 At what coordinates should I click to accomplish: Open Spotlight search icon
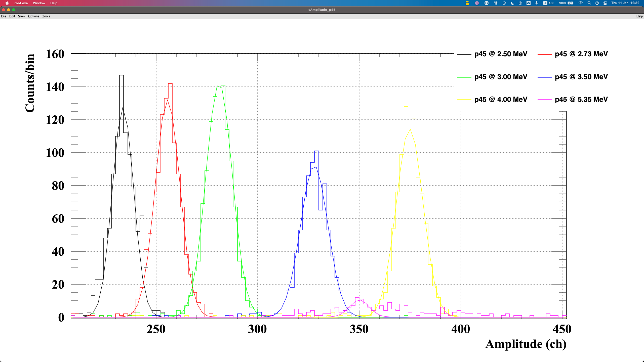[589, 3]
